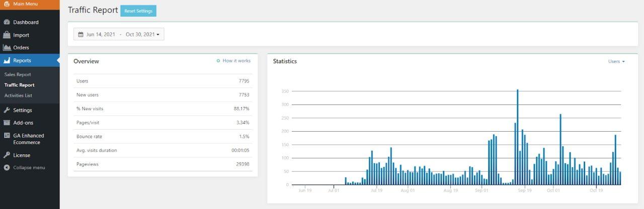Click the Jul 01 x-axis label
The height and width of the screenshot is (209, 644).
[334, 191]
